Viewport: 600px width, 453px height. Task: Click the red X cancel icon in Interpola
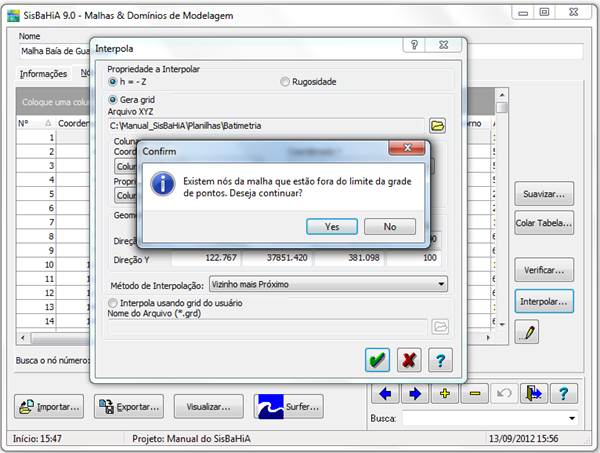[x=409, y=360]
